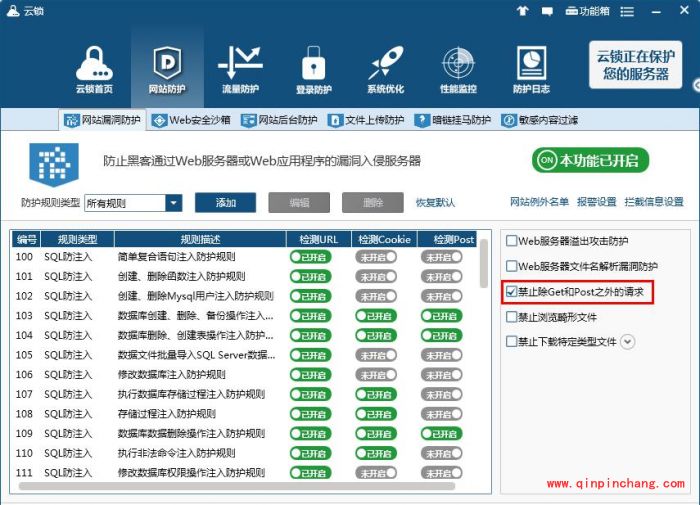Viewport: 700px width, 505px height.
Task: Click the 检测URL column header
Action: [x=319, y=239]
